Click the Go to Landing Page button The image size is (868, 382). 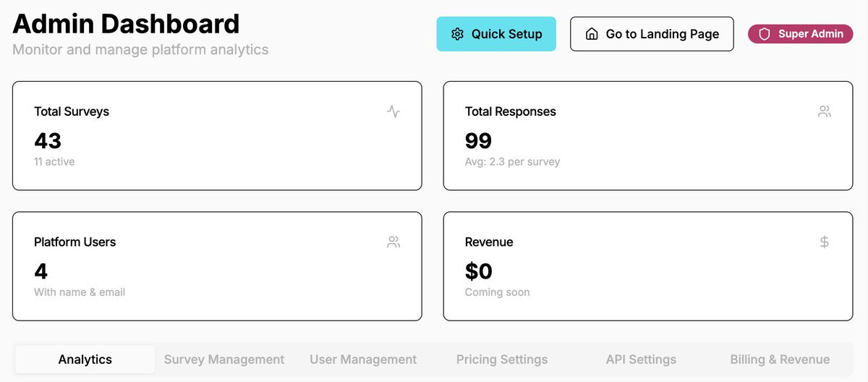(652, 34)
